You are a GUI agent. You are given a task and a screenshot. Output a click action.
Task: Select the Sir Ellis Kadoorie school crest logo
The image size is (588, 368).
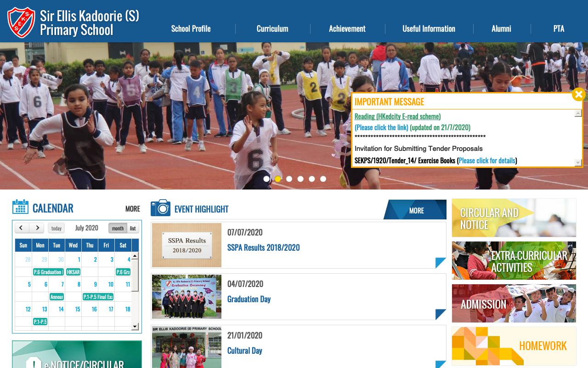20,21
